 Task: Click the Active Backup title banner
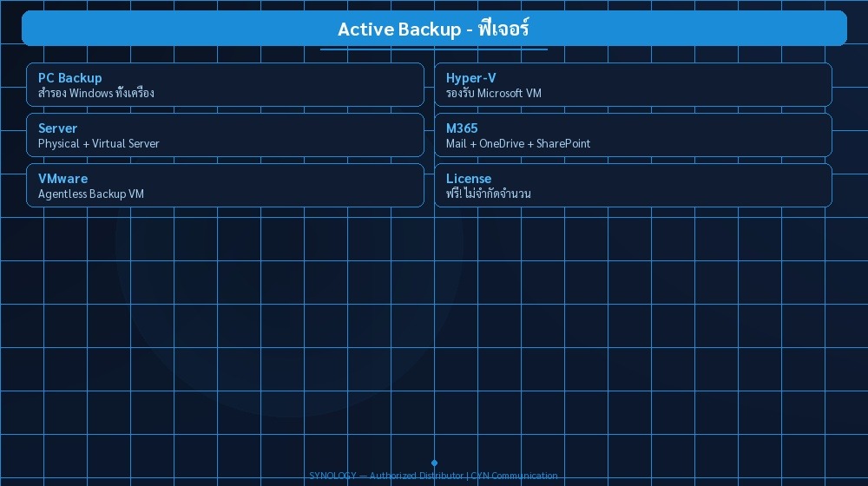(x=434, y=29)
